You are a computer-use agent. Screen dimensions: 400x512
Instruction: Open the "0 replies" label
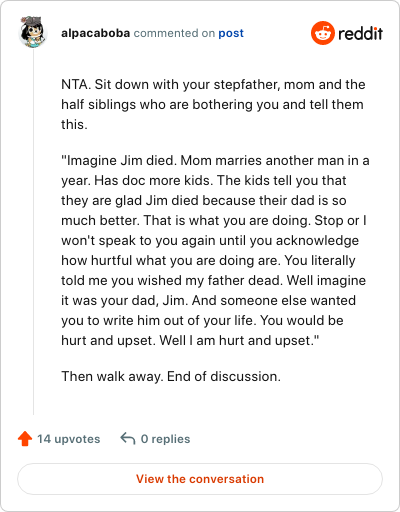(165, 439)
